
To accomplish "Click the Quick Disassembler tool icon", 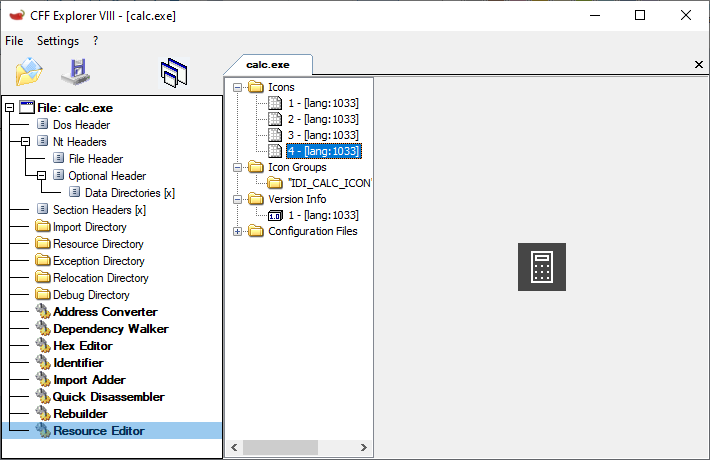I will point(43,396).
